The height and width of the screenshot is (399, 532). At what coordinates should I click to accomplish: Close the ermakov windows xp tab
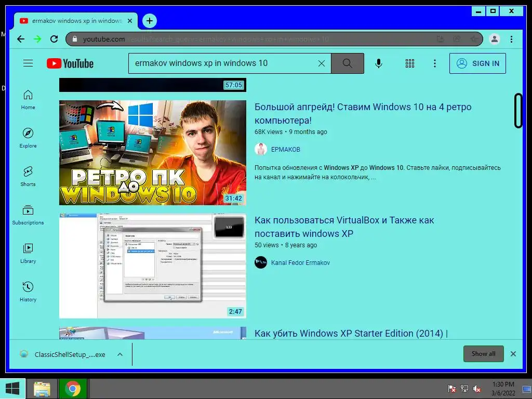point(129,21)
